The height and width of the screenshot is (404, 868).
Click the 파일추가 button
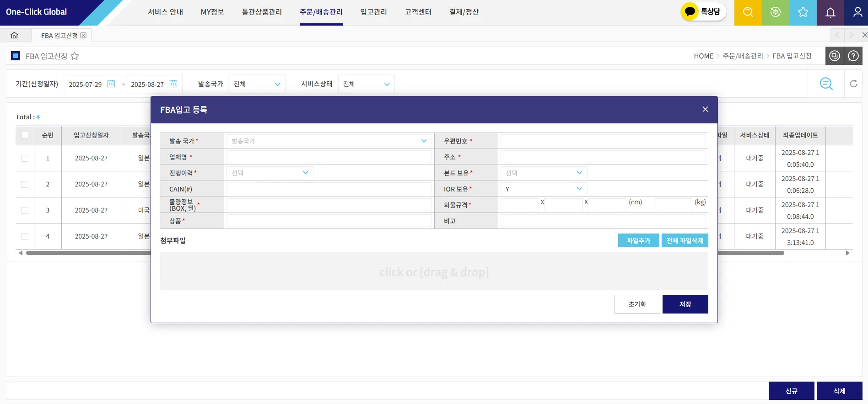pyautogui.click(x=638, y=240)
